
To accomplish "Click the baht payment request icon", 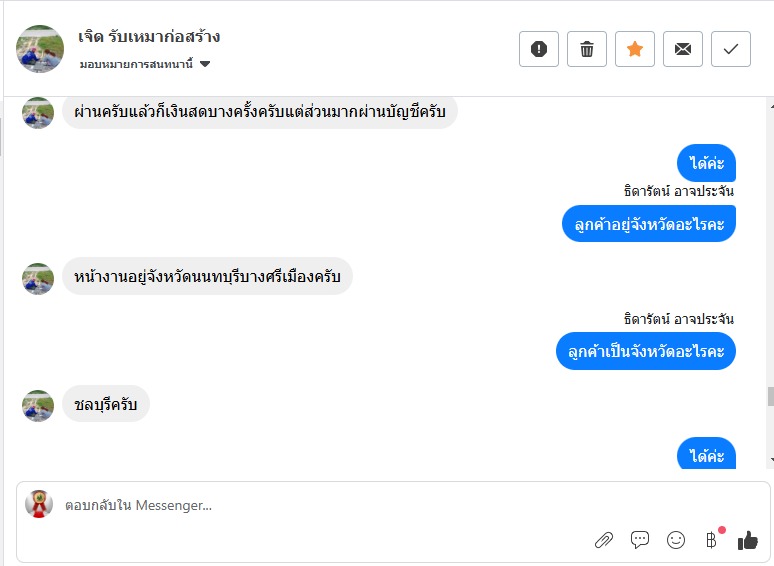I will point(711,540).
